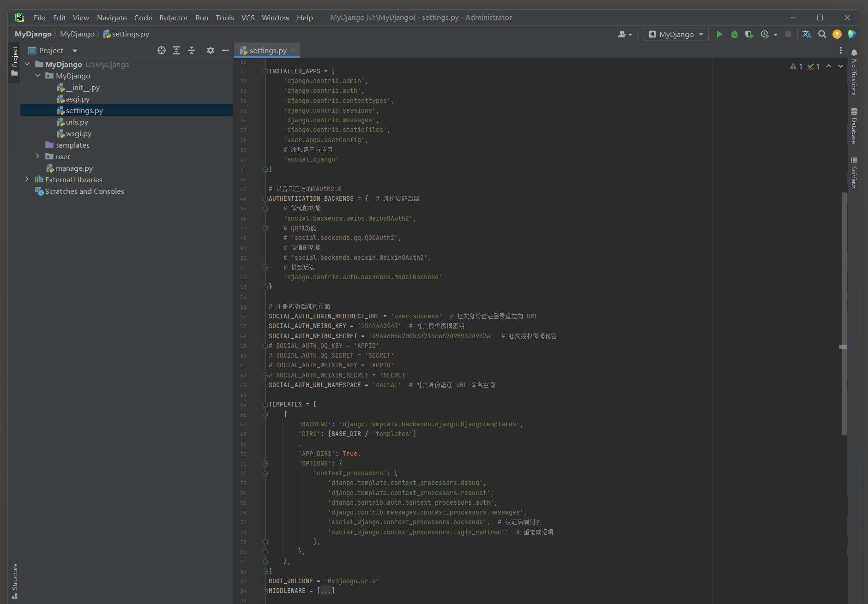The image size is (868, 604).
Task: Start debugging with the bug icon
Action: pyautogui.click(x=734, y=34)
